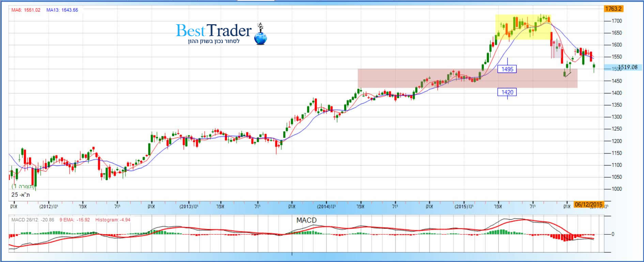
Task: Click the current price 1519.08 label
Action: point(628,67)
